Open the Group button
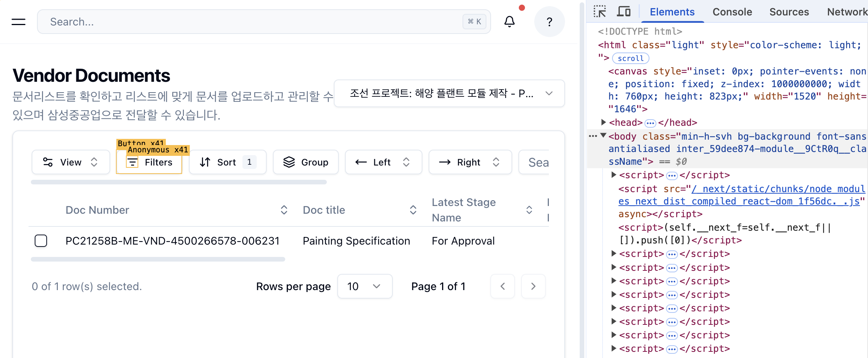868x358 pixels. 306,162
